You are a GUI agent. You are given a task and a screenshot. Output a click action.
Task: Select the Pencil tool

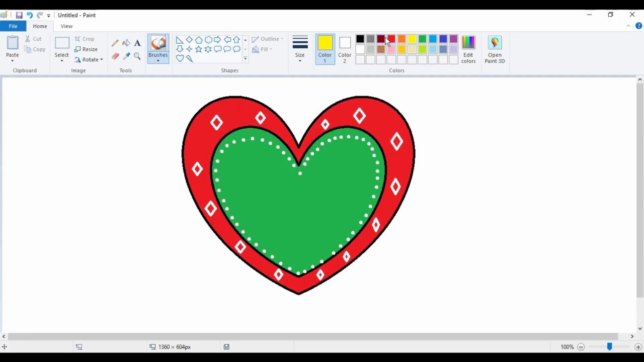point(115,43)
